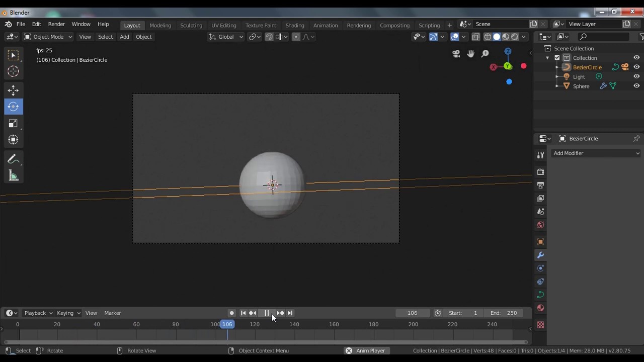The image size is (644, 362).
Task: Open the World properties tab
Action: (540, 225)
